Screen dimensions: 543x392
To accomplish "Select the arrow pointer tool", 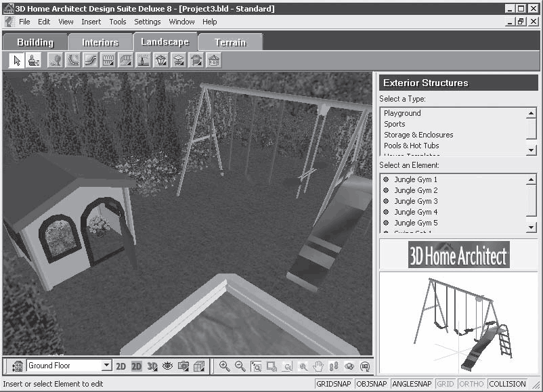I will tap(17, 61).
